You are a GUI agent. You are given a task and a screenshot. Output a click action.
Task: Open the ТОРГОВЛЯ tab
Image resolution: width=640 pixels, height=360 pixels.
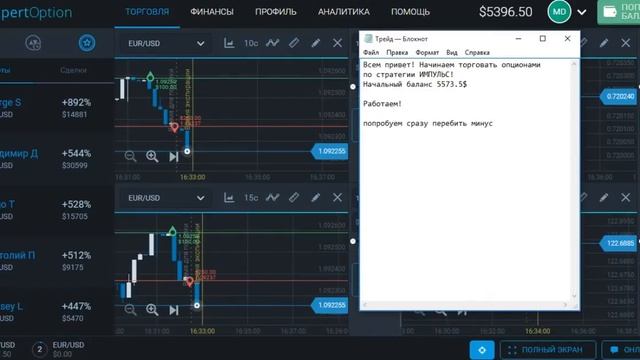coord(147,12)
